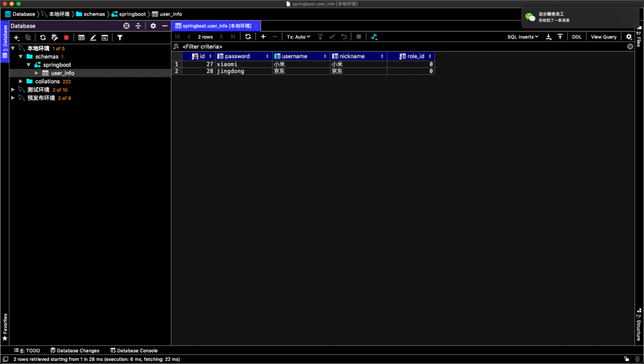Collapse the springboot schema node
644x364 pixels.
click(29, 65)
